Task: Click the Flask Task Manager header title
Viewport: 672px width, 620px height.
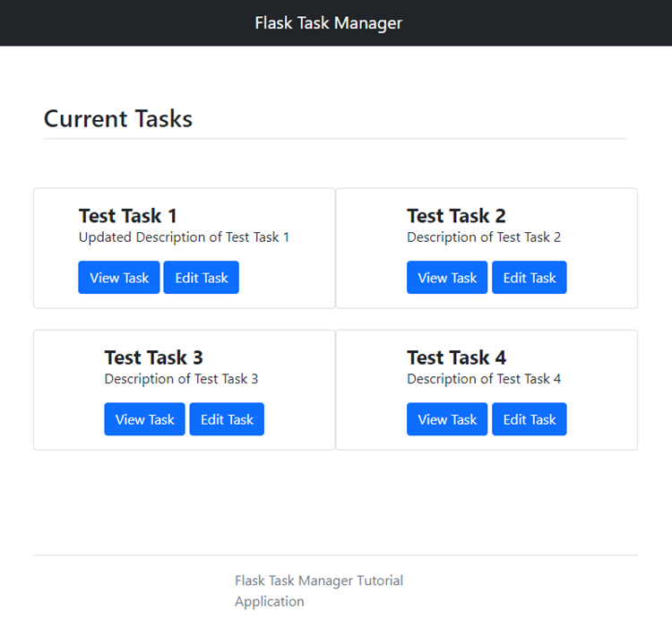Action: pyautogui.click(x=329, y=23)
